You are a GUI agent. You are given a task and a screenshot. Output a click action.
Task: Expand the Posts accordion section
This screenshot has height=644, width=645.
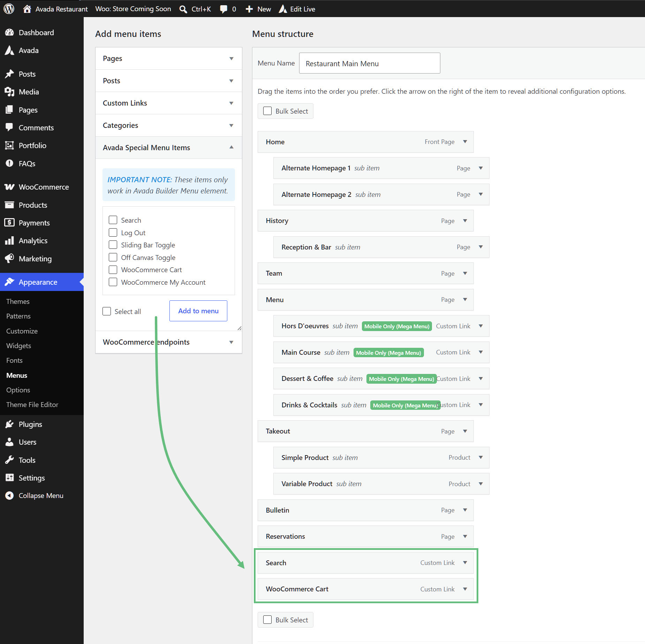coord(169,81)
